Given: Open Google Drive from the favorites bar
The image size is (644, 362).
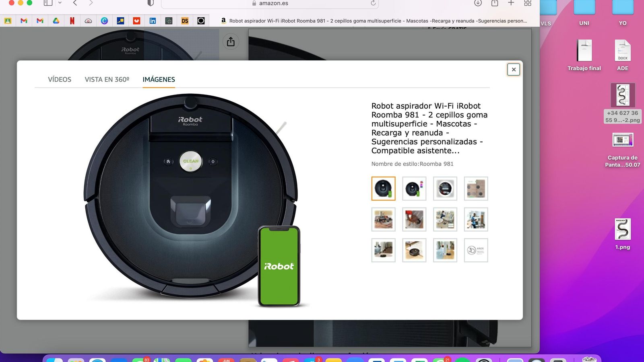Looking at the screenshot, I should coord(56,21).
